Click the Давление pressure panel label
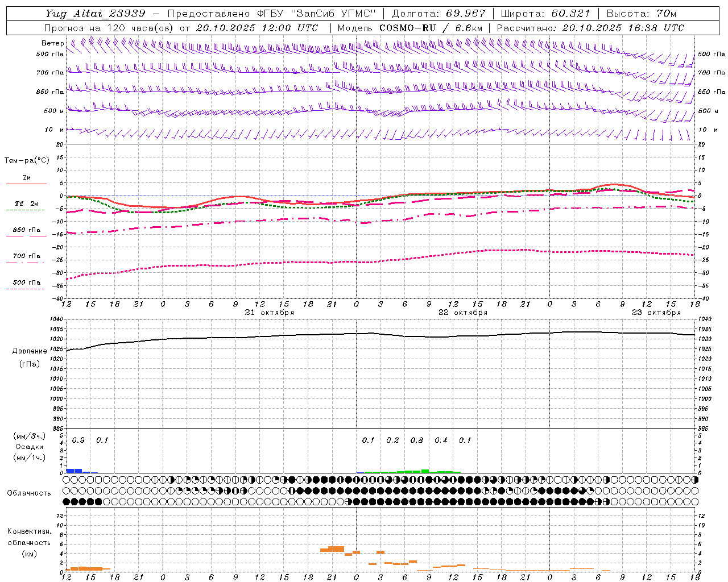The image size is (728, 582). (30, 351)
